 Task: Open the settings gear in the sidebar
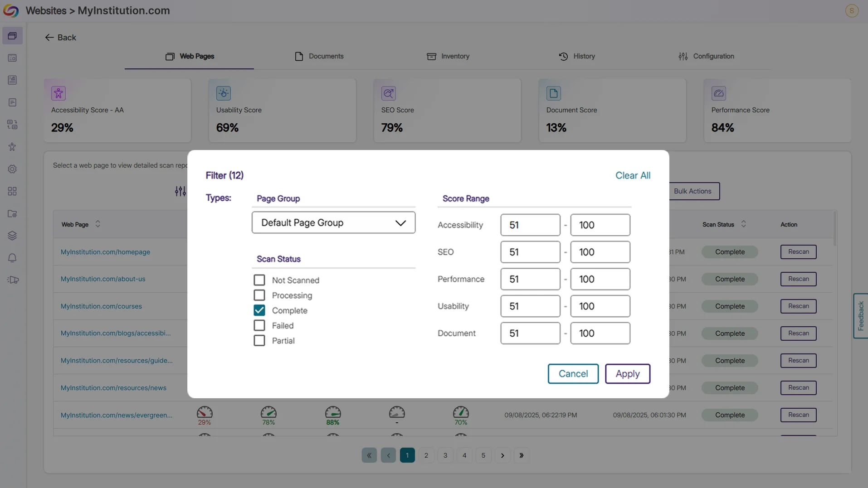pyautogui.click(x=12, y=169)
